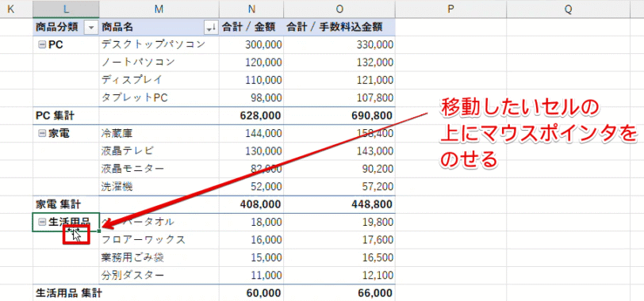Select column O header
The height and width of the screenshot is (301, 644).
339,9
